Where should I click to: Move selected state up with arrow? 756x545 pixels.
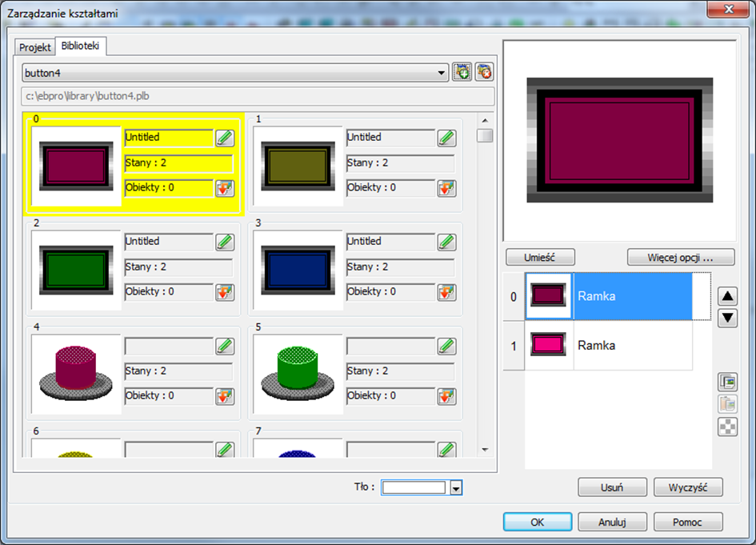click(727, 296)
